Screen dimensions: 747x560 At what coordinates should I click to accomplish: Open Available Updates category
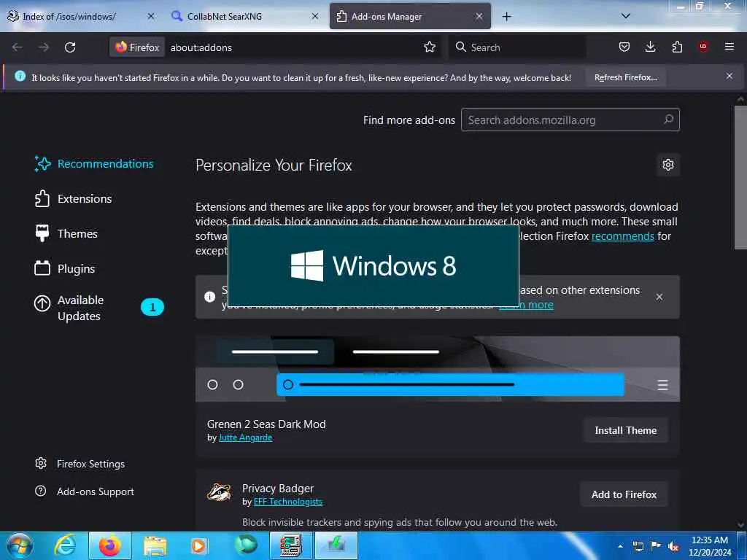99,308
